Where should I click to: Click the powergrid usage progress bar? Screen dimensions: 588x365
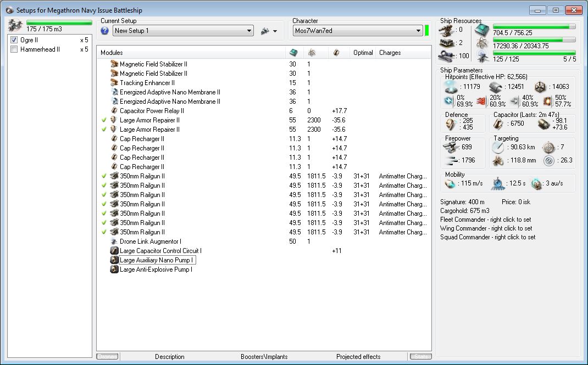[x=534, y=40]
